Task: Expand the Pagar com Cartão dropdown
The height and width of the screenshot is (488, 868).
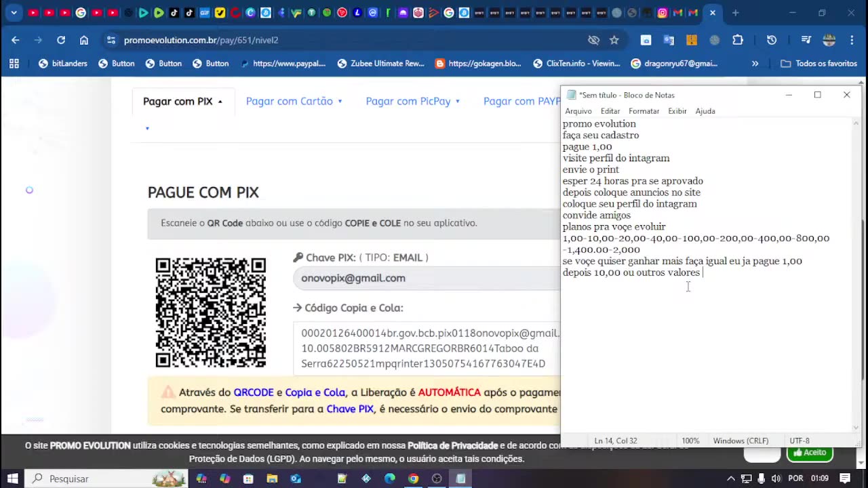Action: 294,101
